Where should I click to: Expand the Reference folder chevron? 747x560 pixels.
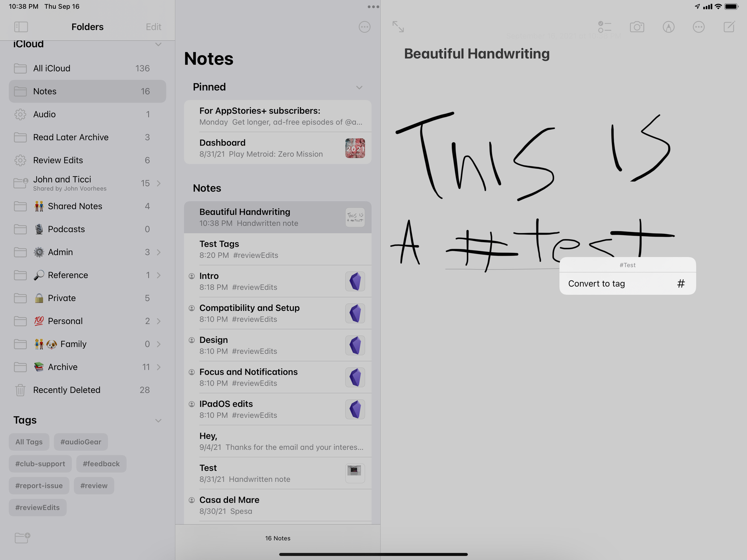tap(159, 275)
